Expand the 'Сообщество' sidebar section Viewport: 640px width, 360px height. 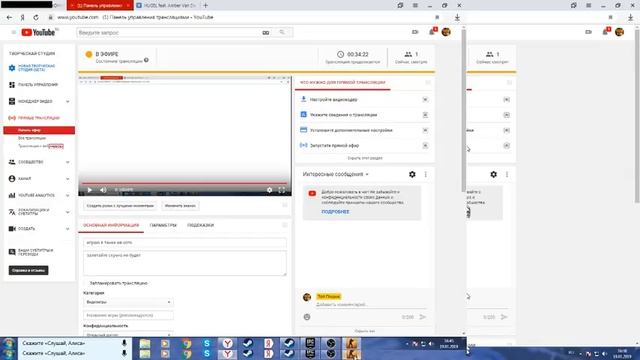pyautogui.click(x=67, y=162)
